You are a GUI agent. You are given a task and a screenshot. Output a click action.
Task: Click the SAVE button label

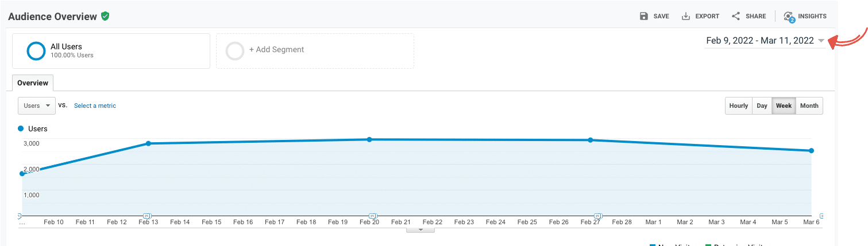pyautogui.click(x=661, y=17)
